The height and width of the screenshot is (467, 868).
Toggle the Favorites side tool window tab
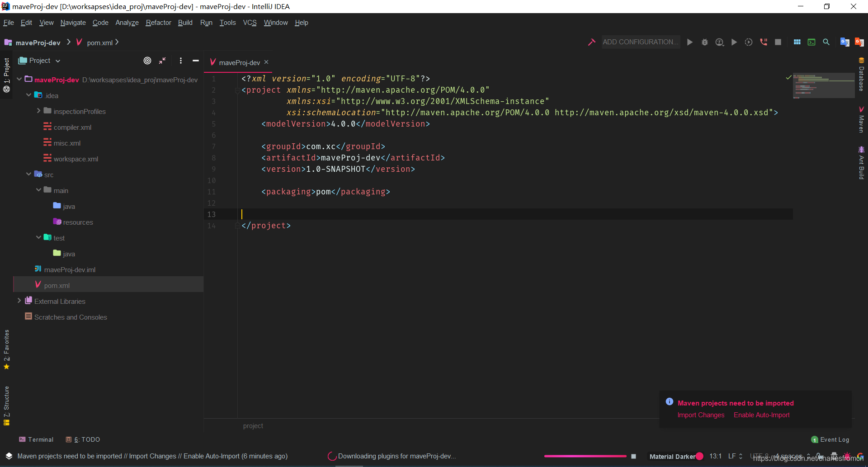[x=6, y=349]
